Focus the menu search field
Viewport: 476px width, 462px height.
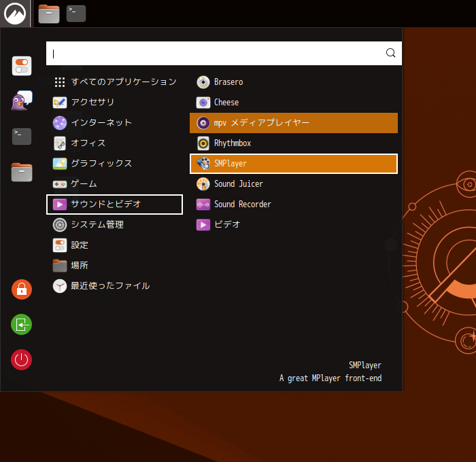pos(224,53)
